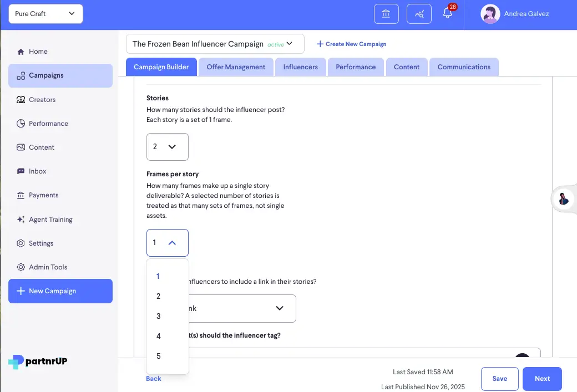Switch to the Campaign Builder tab
The height and width of the screenshot is (392, 577).
pos(161,67)
